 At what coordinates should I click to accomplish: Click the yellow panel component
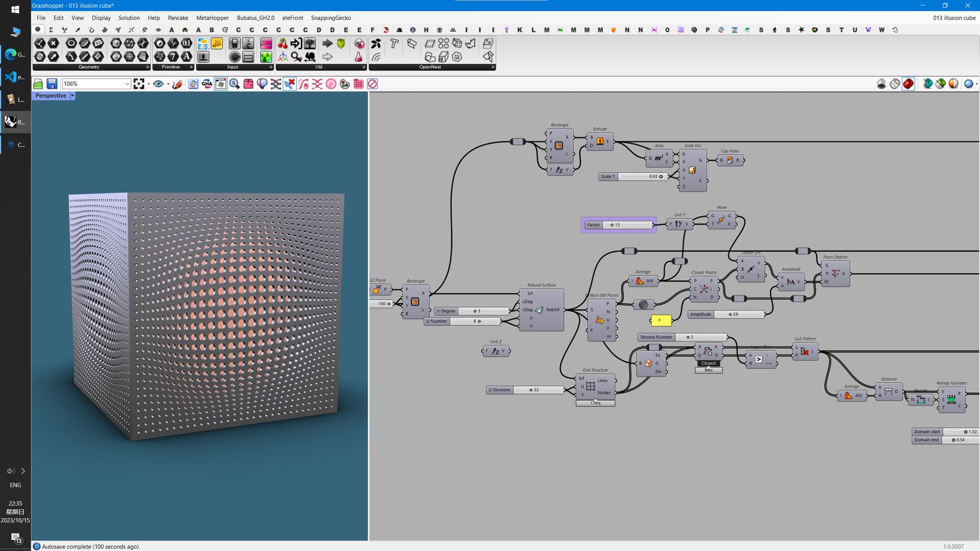pos(660,320)
